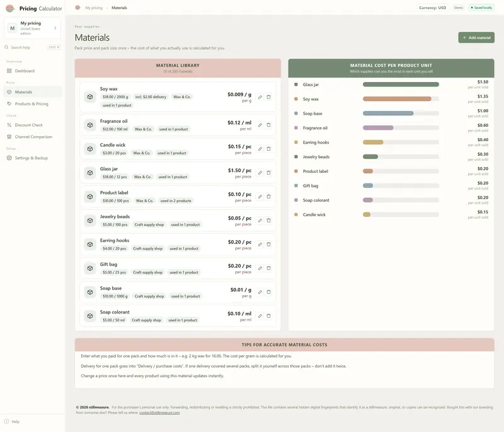Delete the Candle wick material

pos(268,149)
